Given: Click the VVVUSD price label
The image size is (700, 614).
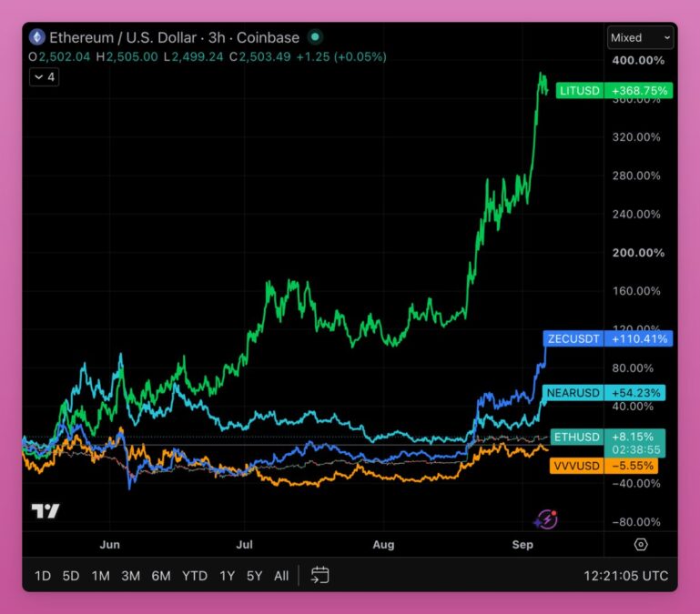Looking at the screenshot, I should 576,466.
